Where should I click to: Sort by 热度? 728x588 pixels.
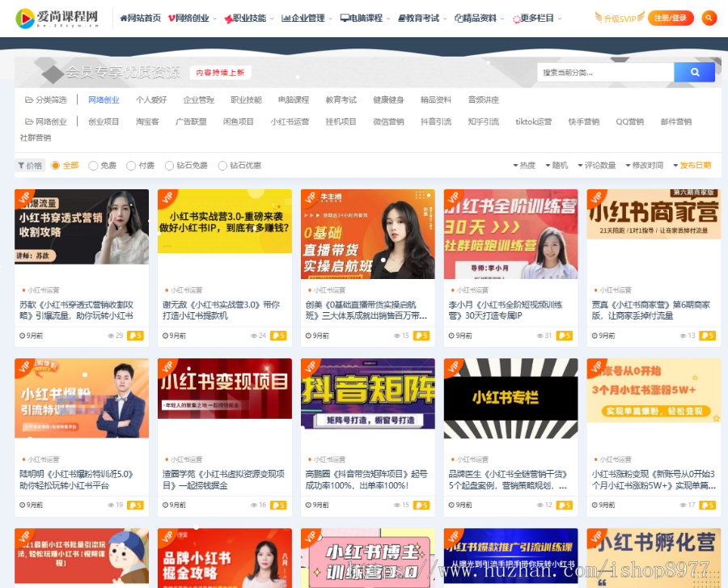tap(524, 166)
